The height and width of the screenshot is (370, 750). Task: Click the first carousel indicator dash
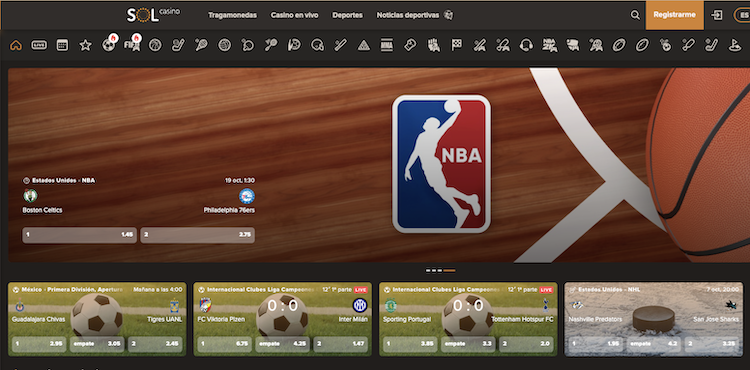pyautogui.click(x=428, y=271)
